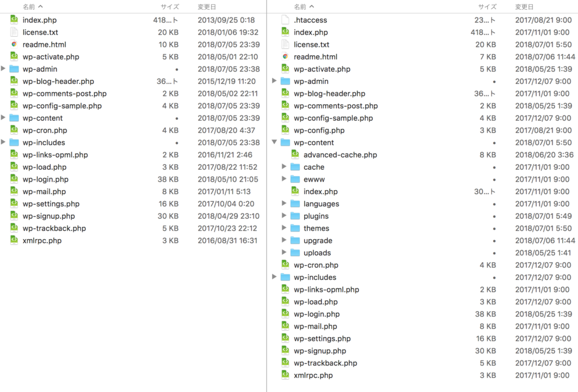
Task: Expand the ewww subfolder
Action: pos(284,179)
